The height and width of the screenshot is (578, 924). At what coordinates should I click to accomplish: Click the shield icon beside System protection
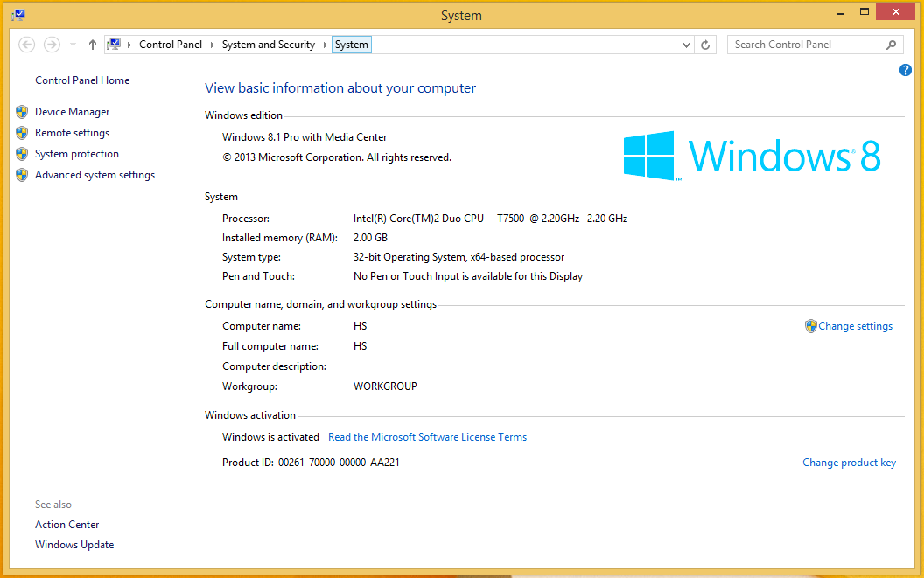point(22,155)
